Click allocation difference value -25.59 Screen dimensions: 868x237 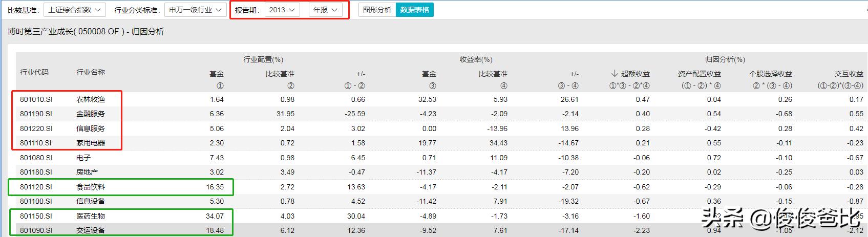(x=354, y=114)
